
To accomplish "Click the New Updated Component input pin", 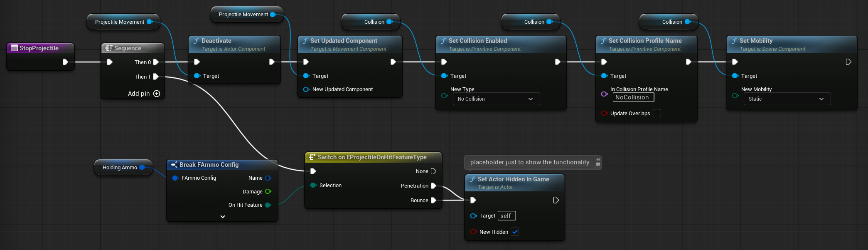I will (x=306, y=89).
